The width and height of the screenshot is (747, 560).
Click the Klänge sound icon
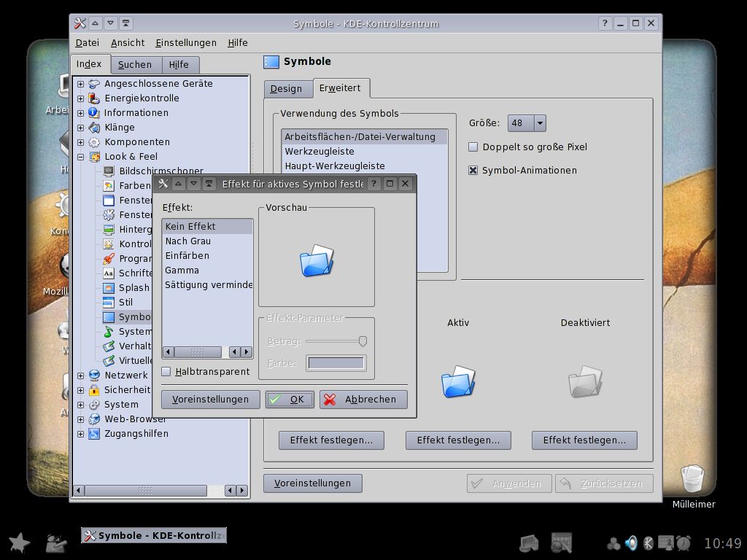coord(94,128)
